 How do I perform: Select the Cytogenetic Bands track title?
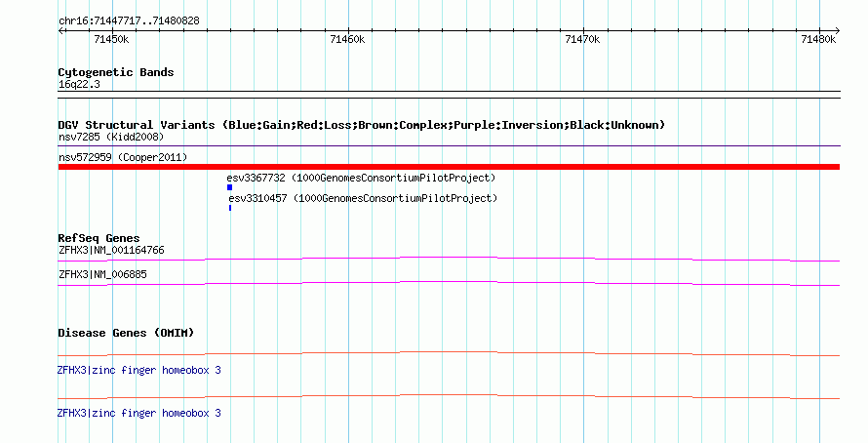pyautogui.click(x=116, y=72)
